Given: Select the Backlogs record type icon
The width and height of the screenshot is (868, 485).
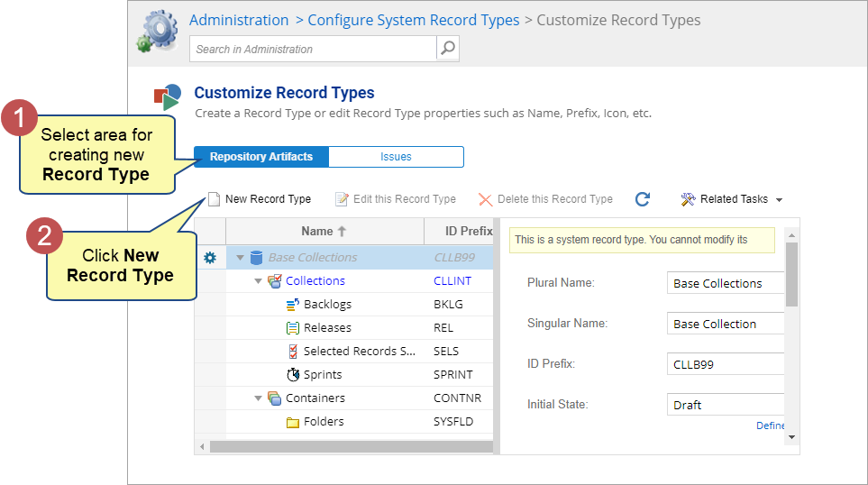Looking at the screenshot, I should coord(292,305).
